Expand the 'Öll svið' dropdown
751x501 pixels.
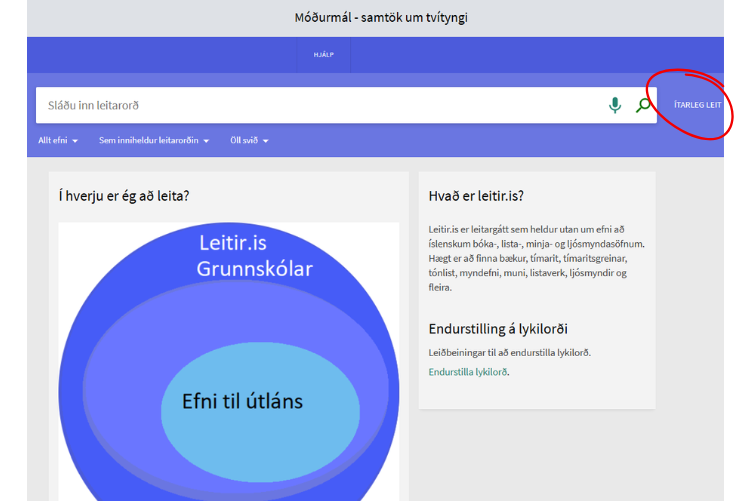pos(249,140)
